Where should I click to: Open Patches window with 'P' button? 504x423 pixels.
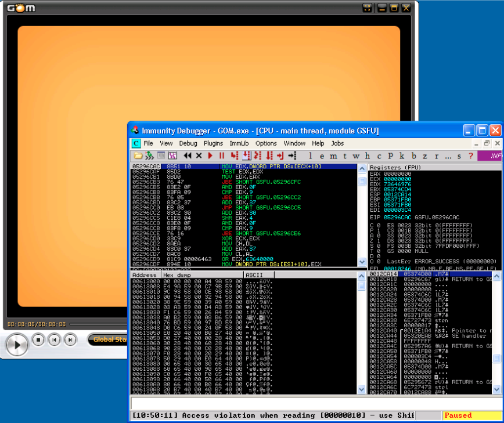391,156
